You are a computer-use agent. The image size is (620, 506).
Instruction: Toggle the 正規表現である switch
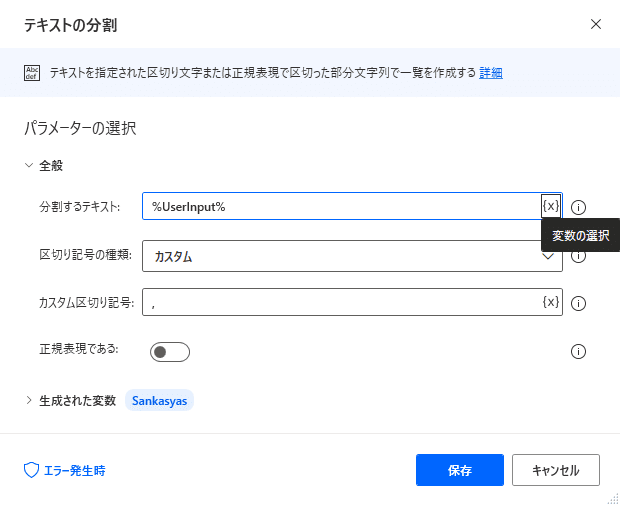click(x=170, y=352)
